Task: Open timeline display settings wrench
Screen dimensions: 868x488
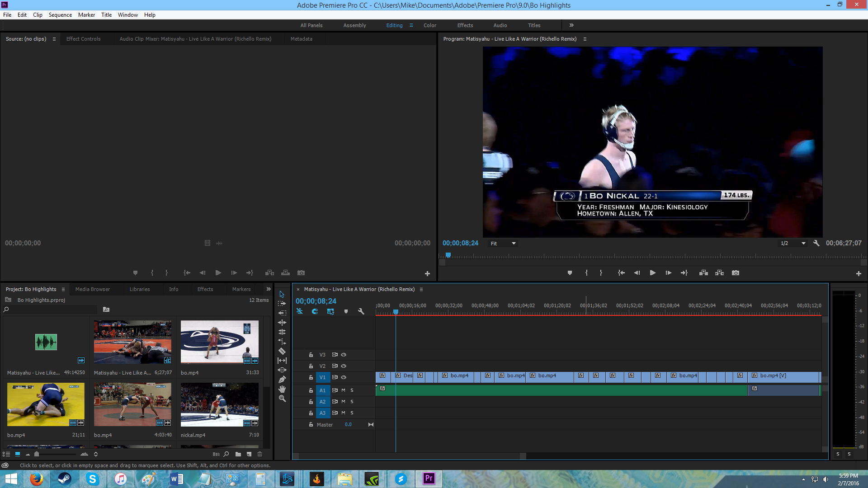Action: click(x=361, y=311)
